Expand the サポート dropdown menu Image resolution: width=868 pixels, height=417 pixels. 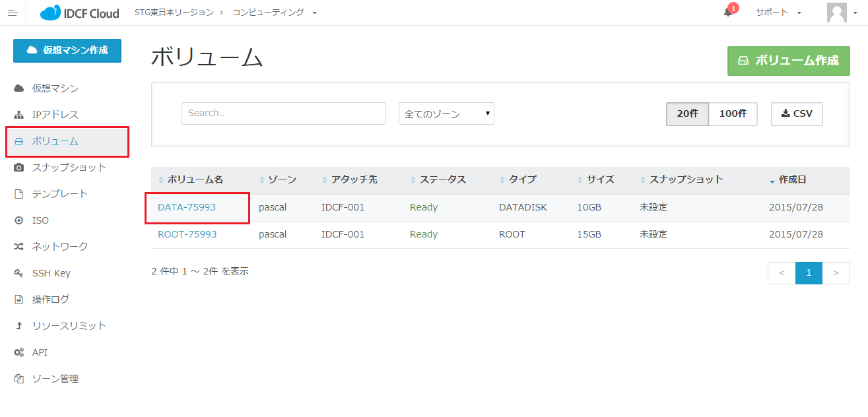778,13
